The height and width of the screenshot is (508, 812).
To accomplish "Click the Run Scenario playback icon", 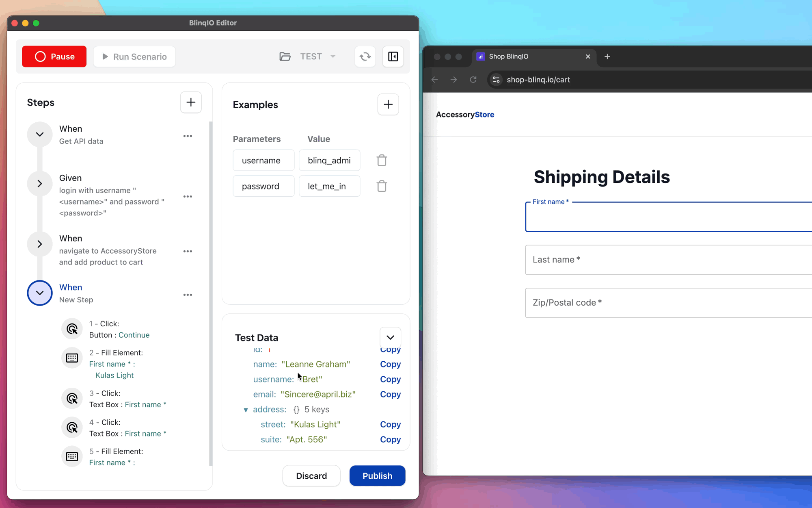I will click(x=104, y=56).
